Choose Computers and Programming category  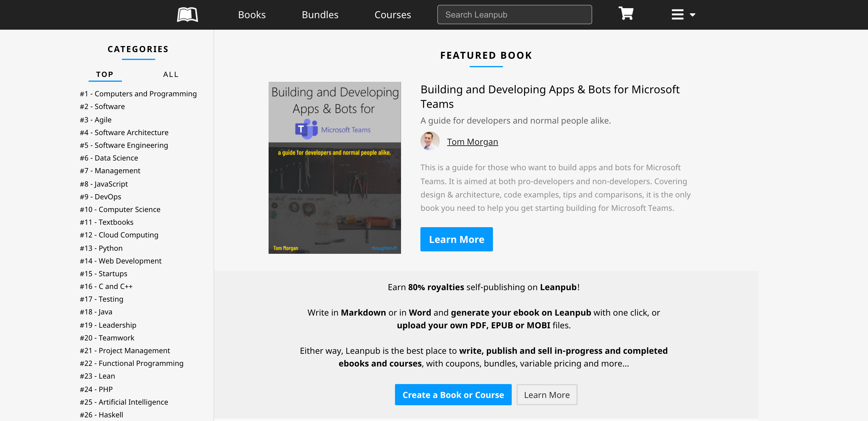138,94
